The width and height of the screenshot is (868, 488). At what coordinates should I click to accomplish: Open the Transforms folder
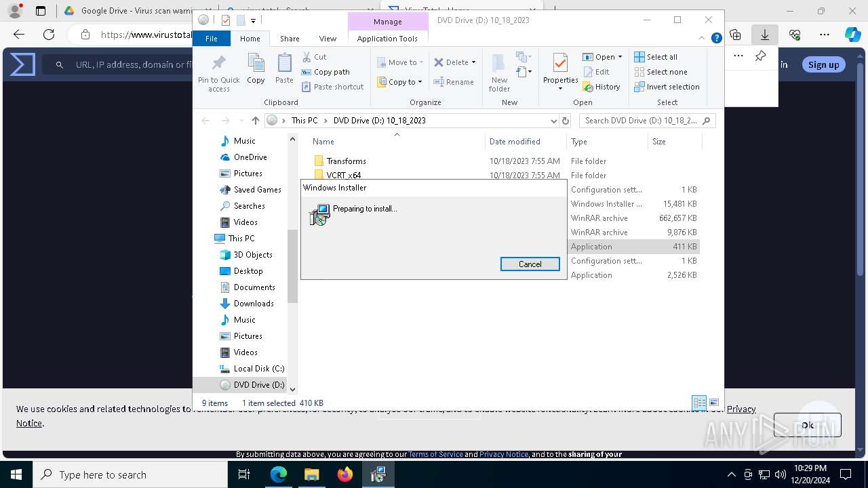[346, 161]
